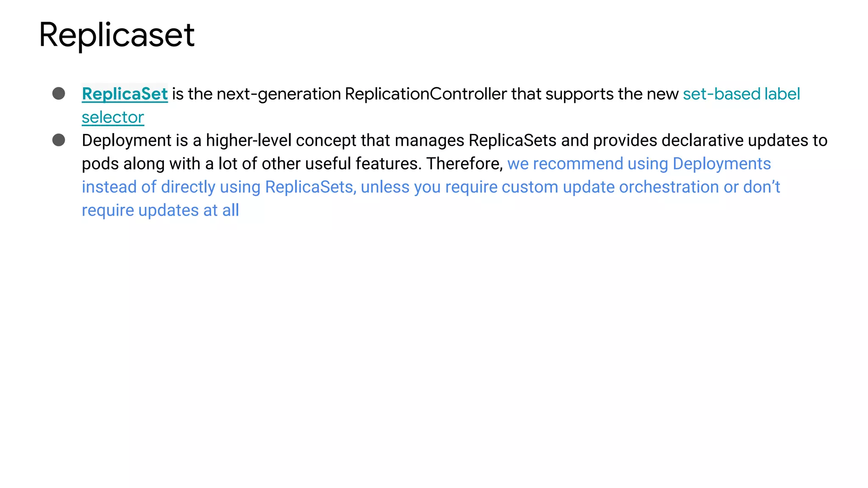Click the word 'ReplicationController' in first bullet

tap(426, 94)
